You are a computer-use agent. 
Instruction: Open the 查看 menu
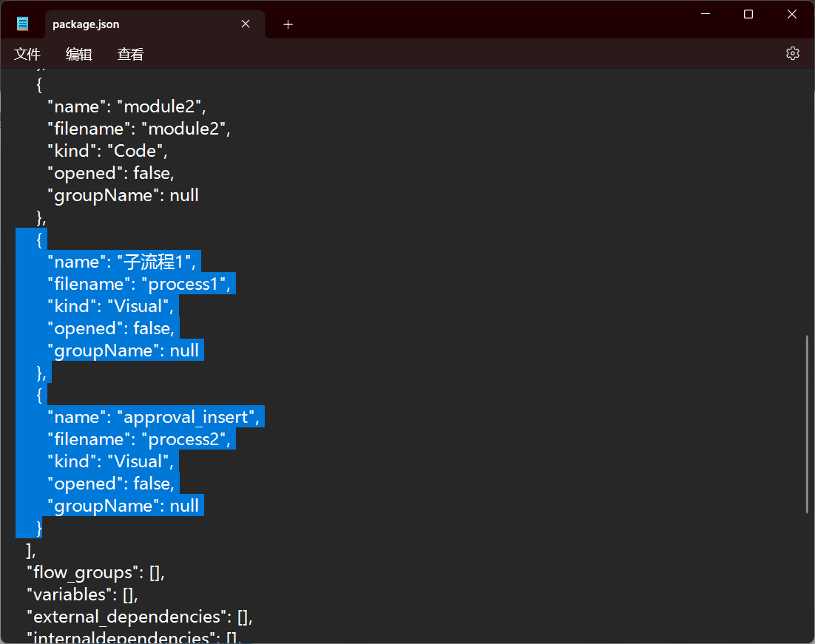click(x=131, y=54)
